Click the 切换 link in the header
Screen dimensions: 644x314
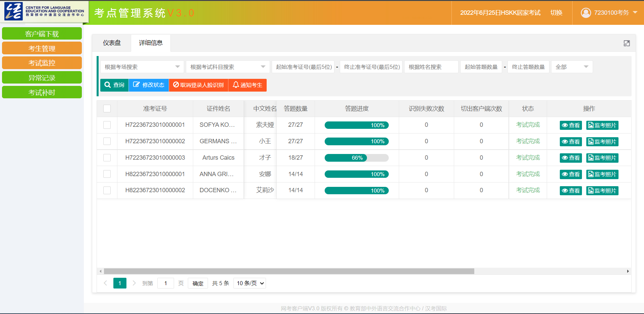tap(556, 13)
